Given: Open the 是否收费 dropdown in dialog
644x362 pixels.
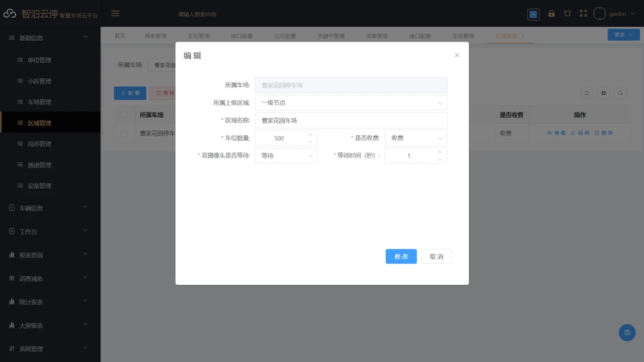Looking at the screenshot, I should coord(416,138).
